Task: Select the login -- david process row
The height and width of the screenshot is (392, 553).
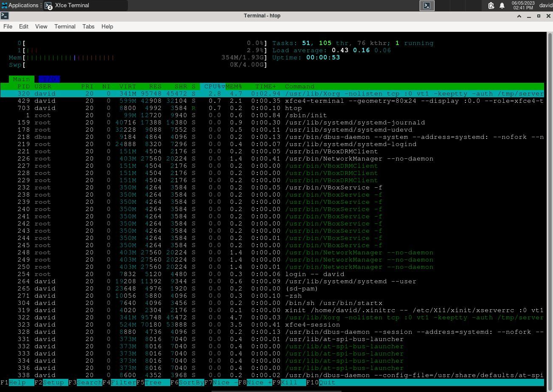Action: (x=272, y=274)
